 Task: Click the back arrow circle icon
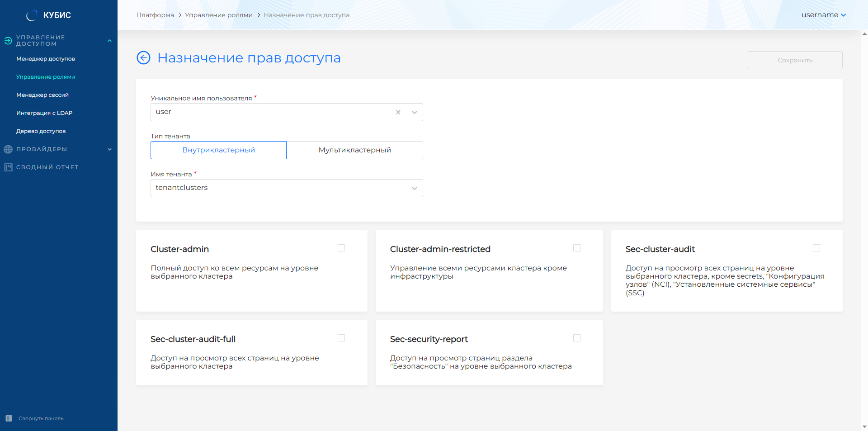click(x=143, y=58)
